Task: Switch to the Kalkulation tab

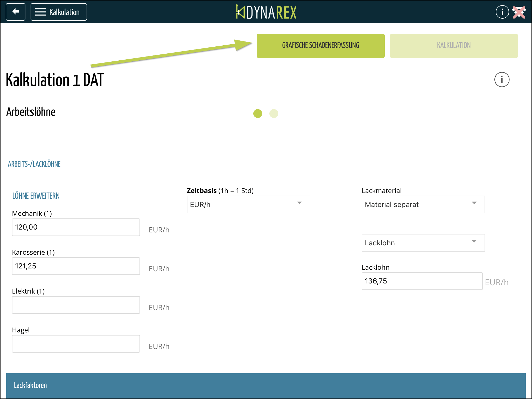Action: [x=454, y=46]
